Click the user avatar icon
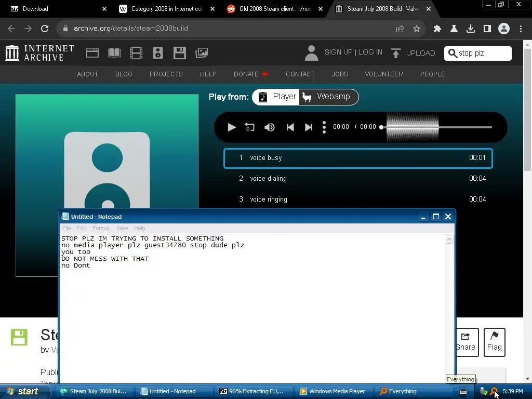This screenshot has height=399, width=532. 311,53
